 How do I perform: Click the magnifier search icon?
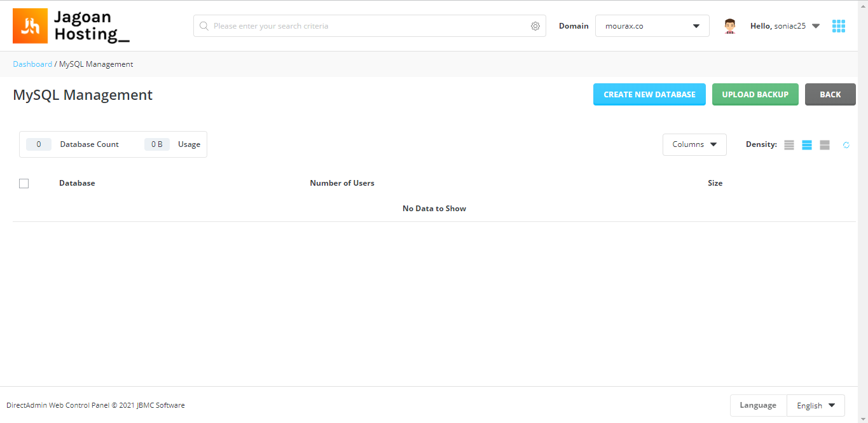tap(204, 26)
